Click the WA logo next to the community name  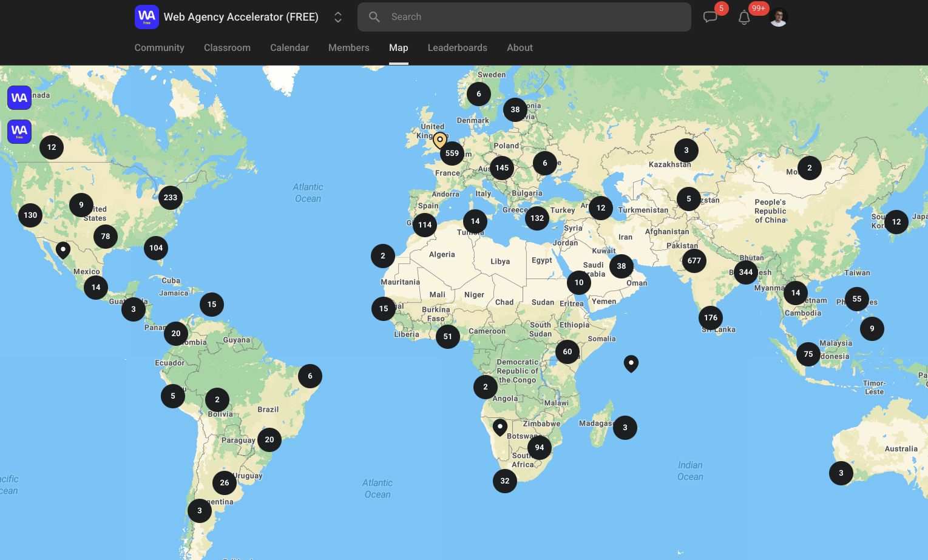(x=146, y=16)
